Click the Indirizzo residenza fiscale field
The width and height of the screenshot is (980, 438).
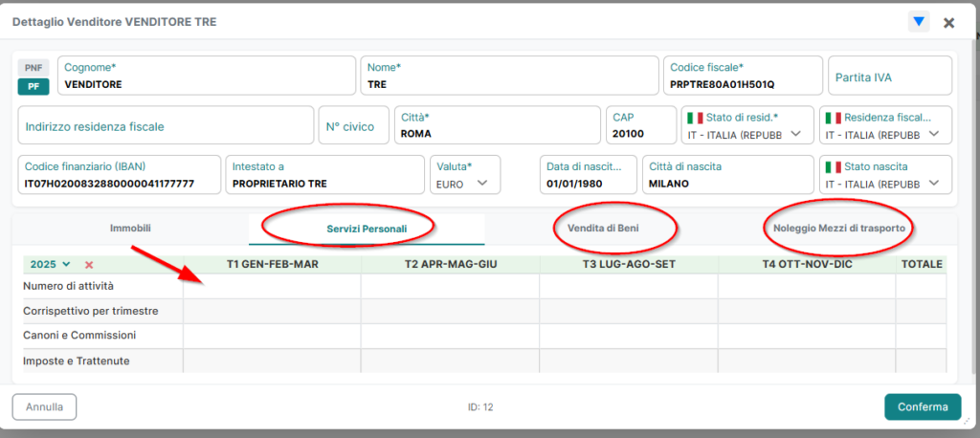point(166,125)
